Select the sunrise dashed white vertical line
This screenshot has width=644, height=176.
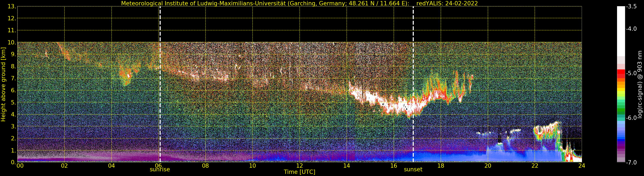pos(160,84)
